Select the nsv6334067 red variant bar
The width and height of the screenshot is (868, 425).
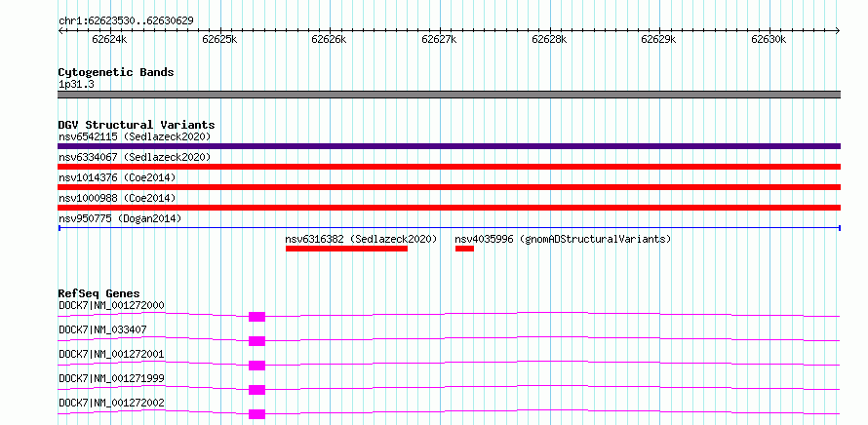[x=449, y=167]
